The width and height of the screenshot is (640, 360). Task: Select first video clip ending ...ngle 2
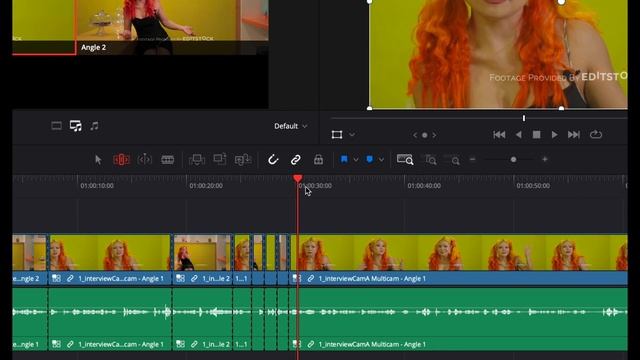[29, 259]
